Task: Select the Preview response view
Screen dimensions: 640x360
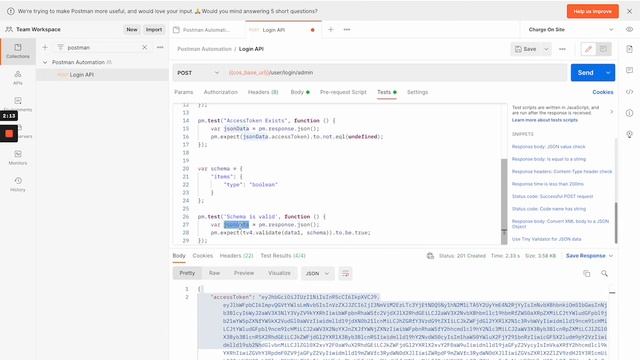Action: (x=244, y=273)
